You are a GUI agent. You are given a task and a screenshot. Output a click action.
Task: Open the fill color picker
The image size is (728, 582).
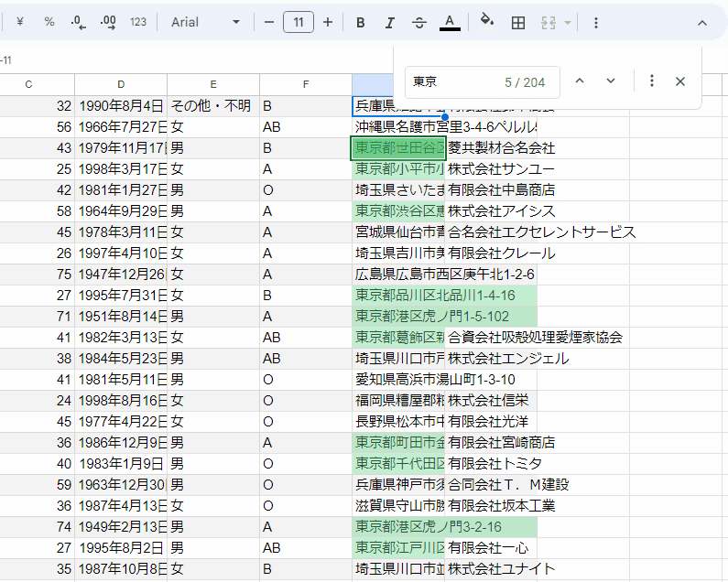pos(487,22)
